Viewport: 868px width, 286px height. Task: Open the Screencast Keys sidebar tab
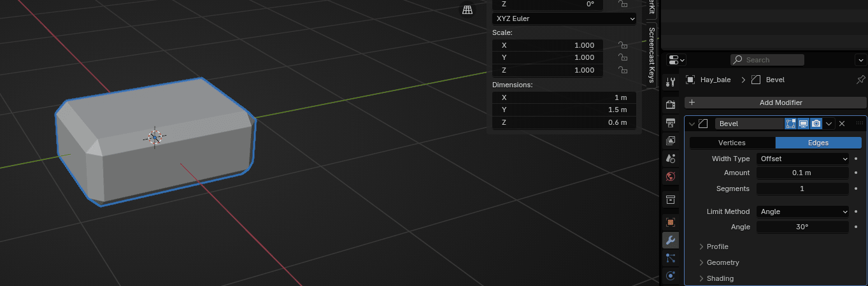click(x=651, y=55)
